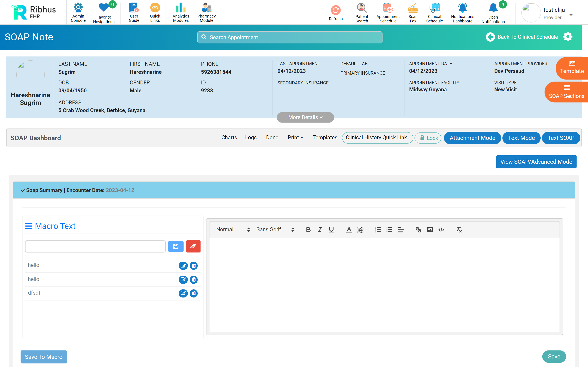Viewport: 588px width, 367px height.
Task: Click the Insert link icon in editor toolbar
Action: click(x=418, y=229)
